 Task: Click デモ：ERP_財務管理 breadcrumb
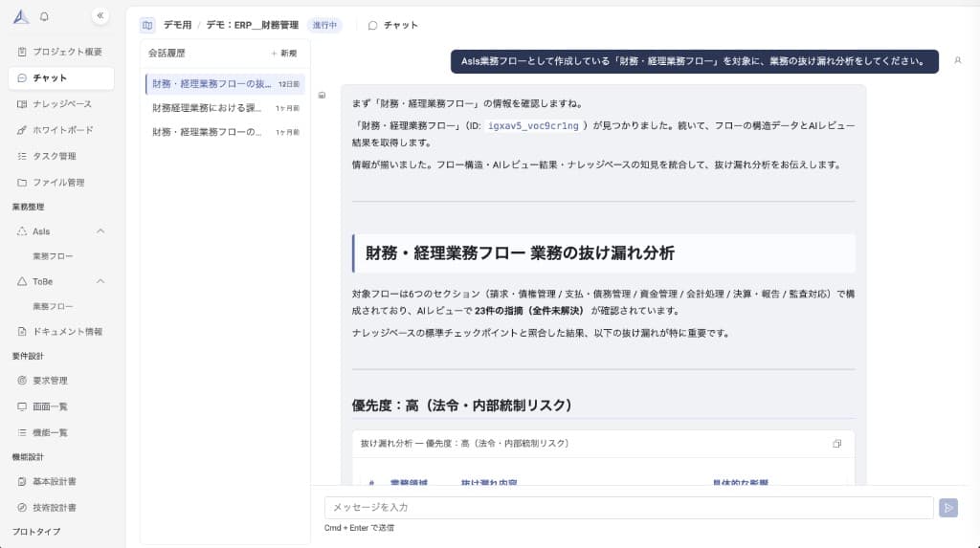coord(252,26)
